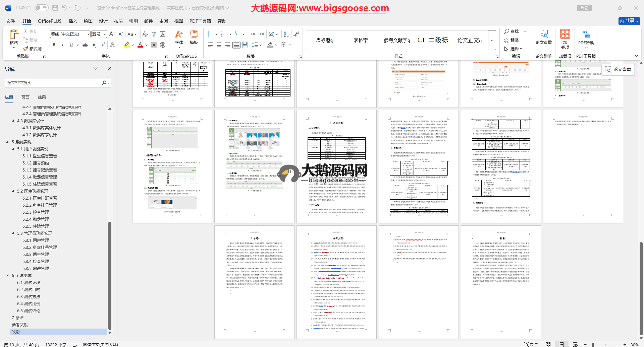Click the 共享 share button

point(629,21)
